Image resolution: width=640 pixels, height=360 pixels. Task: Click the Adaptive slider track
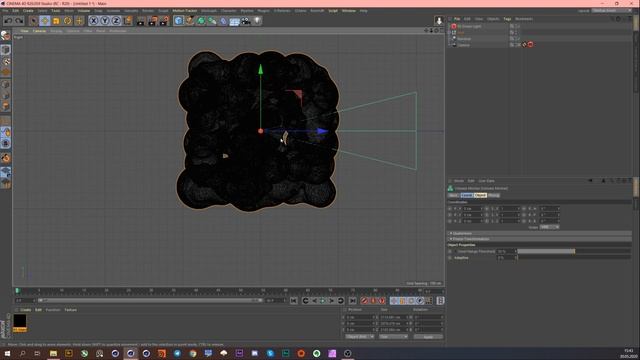(574, 258)
